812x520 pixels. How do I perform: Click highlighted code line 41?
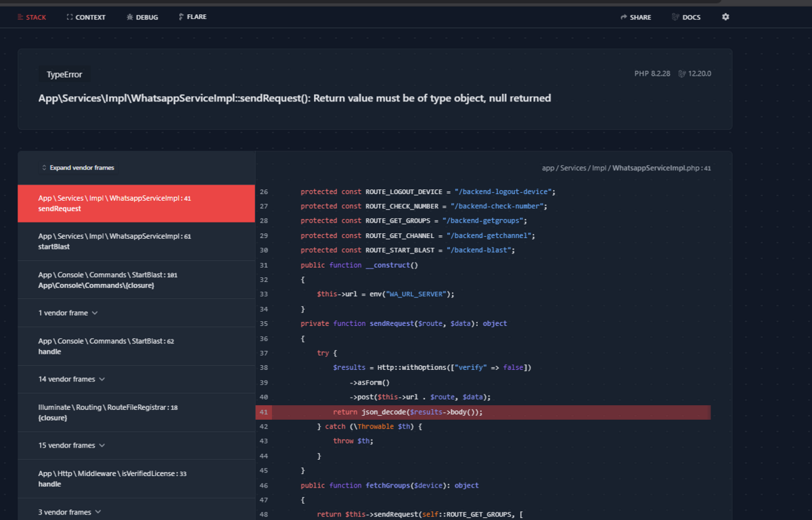(483, 412)
